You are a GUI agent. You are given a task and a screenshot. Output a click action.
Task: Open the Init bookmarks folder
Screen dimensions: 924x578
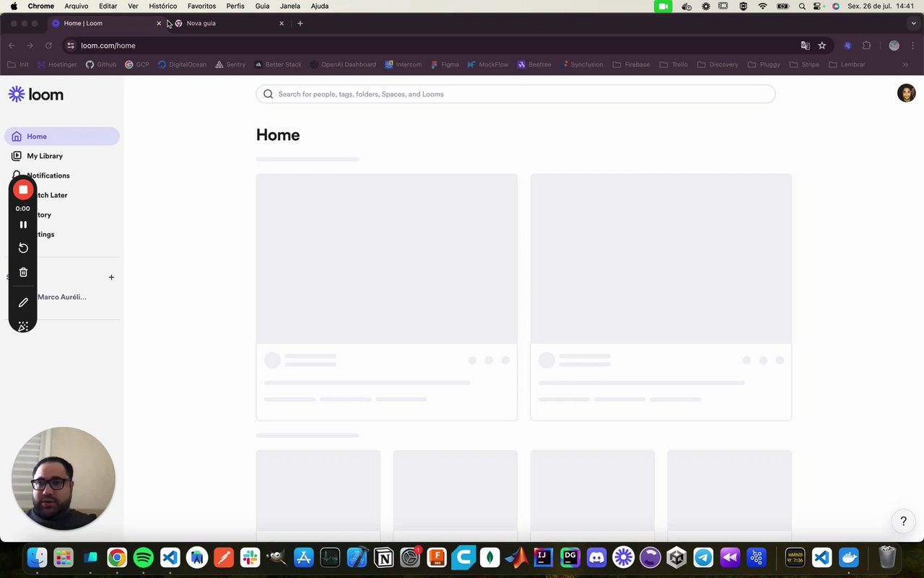(18, 64)
